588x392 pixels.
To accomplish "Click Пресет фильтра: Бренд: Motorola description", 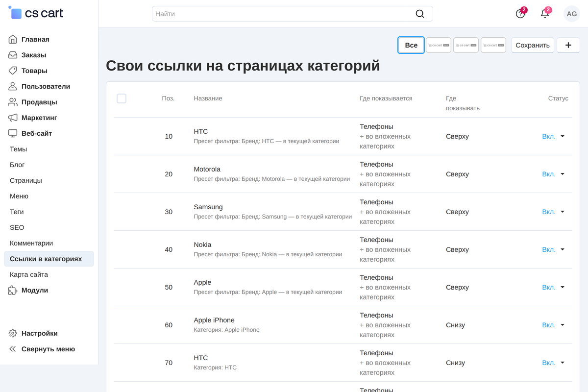I will pyautogui.click(x=272, y=179).
